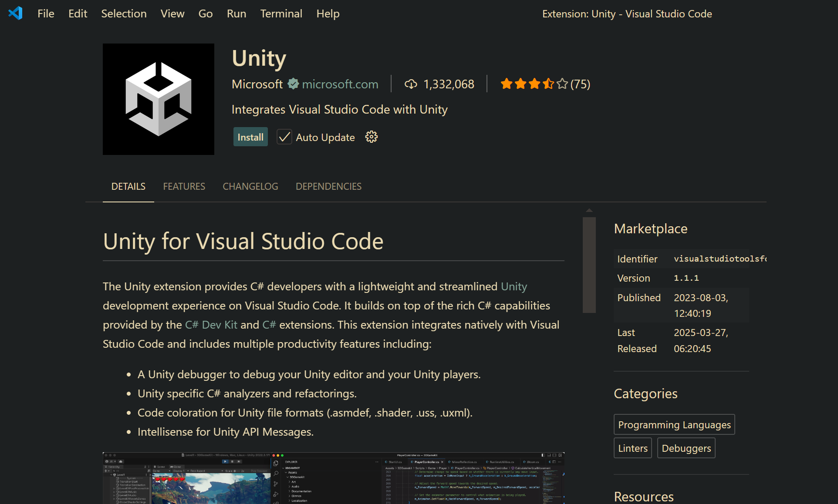This screenshot has height=504, width=838.
Task: Click the 1,332,068 install count
Action: coord(449,84)
